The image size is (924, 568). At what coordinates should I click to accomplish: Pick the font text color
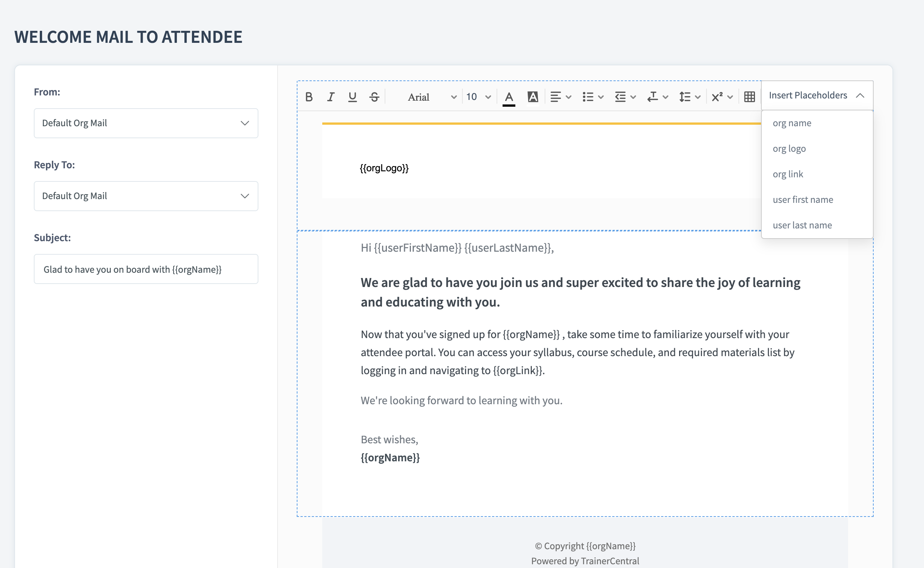(x=509, y=97)
